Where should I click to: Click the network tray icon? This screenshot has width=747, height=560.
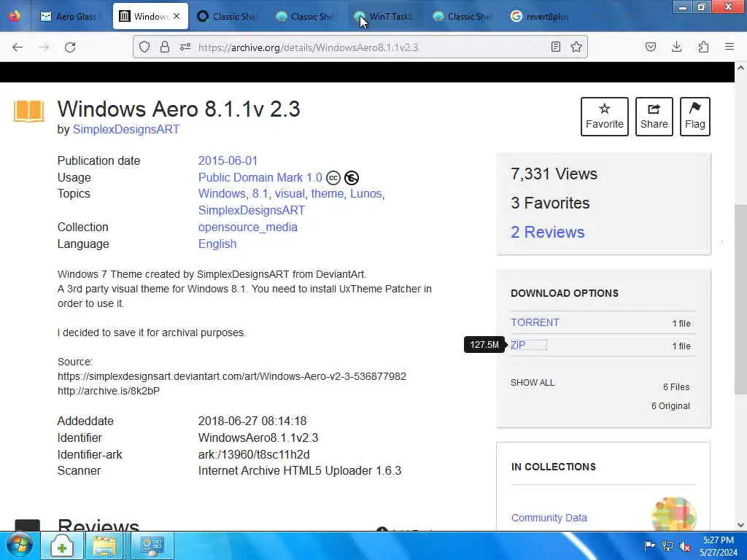tap(667, 546)
